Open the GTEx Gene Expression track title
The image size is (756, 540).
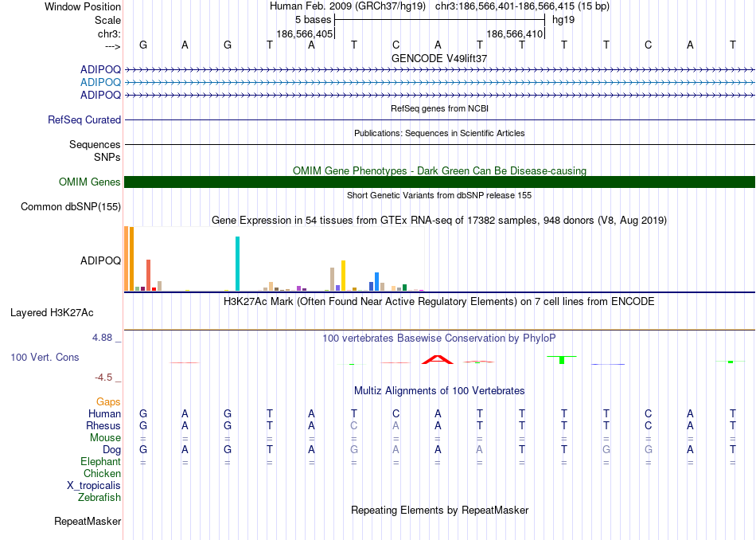[439, 221]
